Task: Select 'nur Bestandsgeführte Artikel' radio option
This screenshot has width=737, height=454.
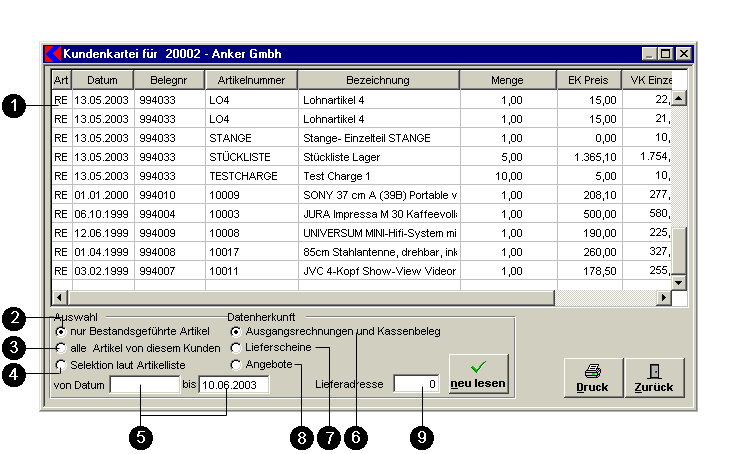Action: click(62, 331)
